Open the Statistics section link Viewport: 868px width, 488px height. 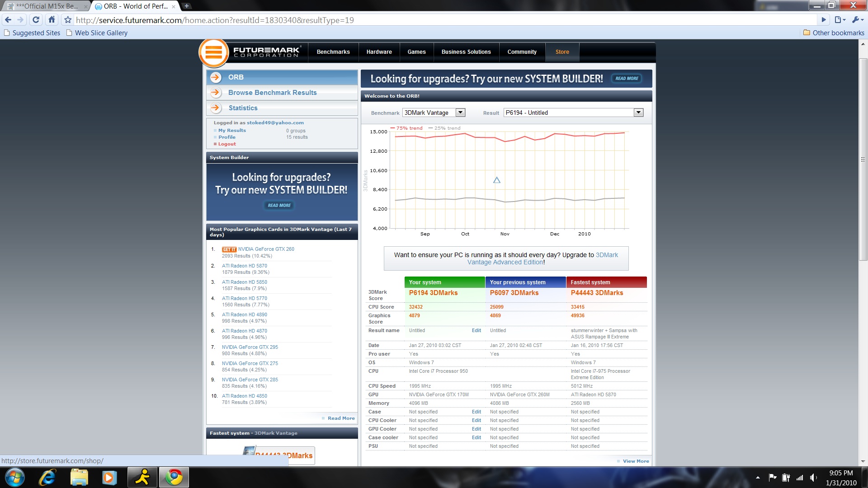(x=243, y=108)
